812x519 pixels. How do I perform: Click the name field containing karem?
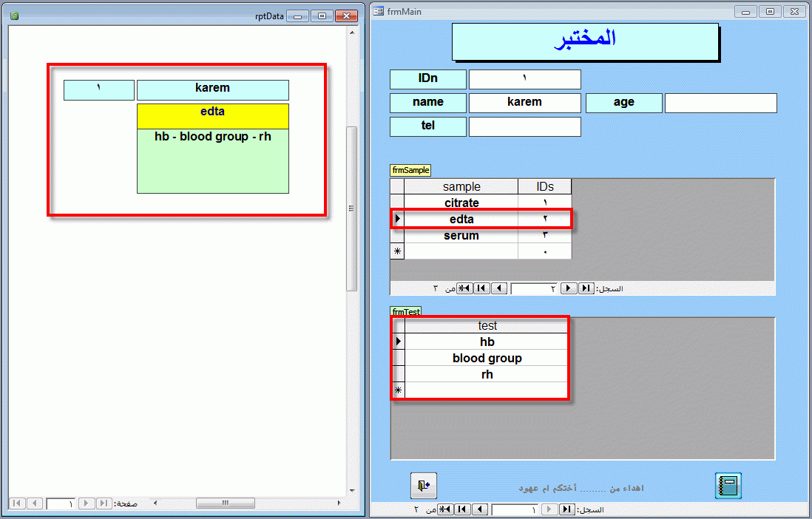pyautogui.click(x=524, y=103)
